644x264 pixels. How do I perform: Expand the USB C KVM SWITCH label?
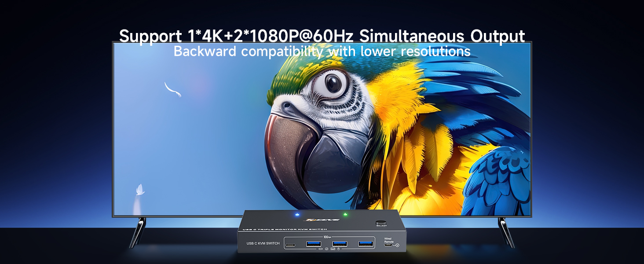pos(263,243)
